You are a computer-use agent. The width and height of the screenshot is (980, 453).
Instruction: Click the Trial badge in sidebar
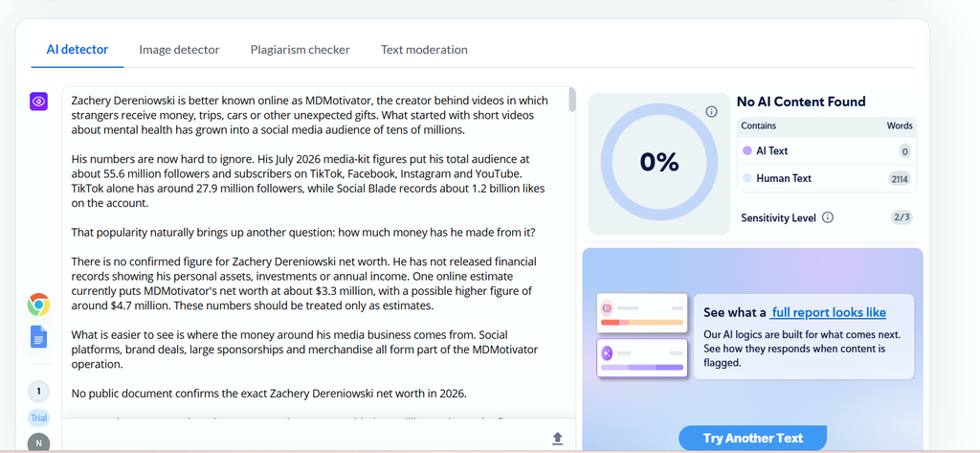point(38,418)
